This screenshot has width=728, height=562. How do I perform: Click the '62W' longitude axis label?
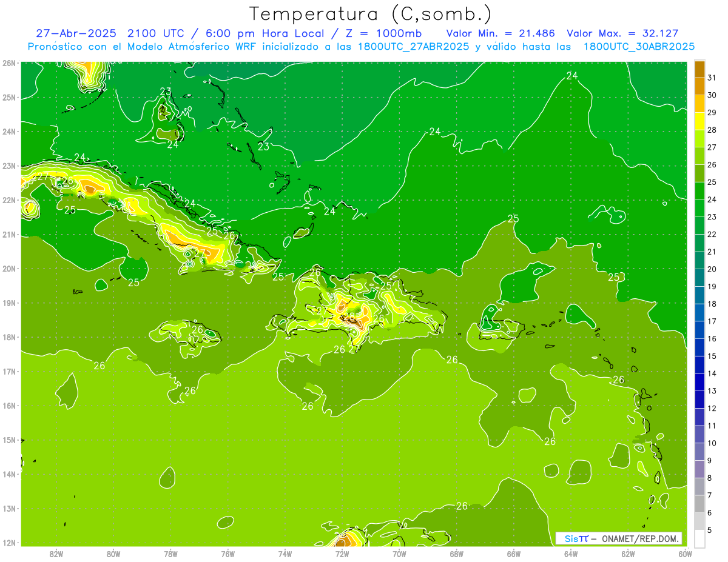click(628, 554)
